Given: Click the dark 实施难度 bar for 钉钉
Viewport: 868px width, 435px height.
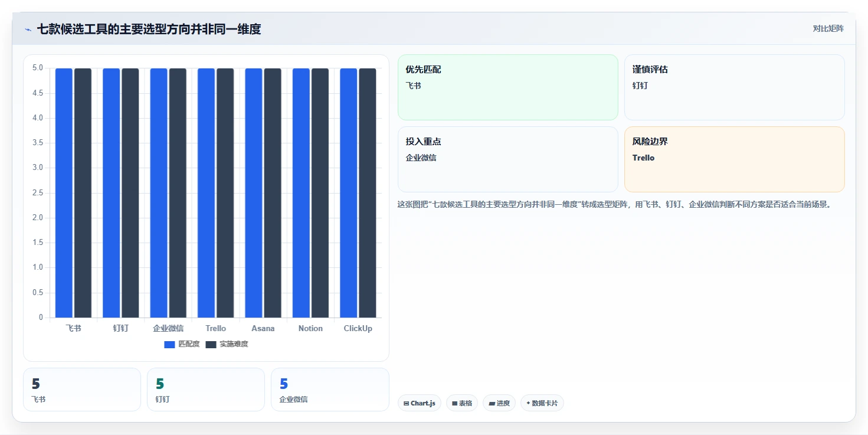Looking at the screenshot, I should tap(130, 193).
